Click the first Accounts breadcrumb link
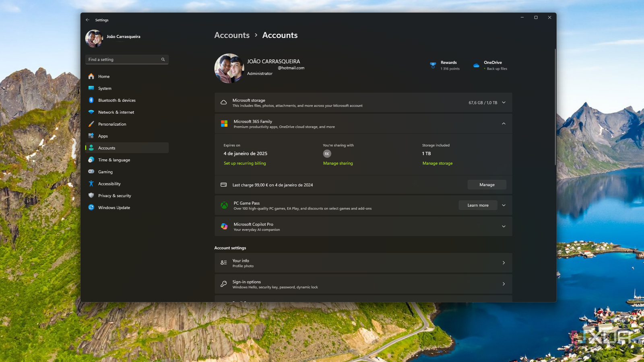 coord(232,35)
